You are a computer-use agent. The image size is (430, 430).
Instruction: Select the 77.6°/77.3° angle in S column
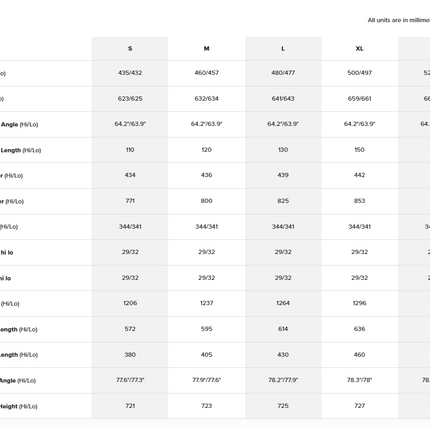130,380
